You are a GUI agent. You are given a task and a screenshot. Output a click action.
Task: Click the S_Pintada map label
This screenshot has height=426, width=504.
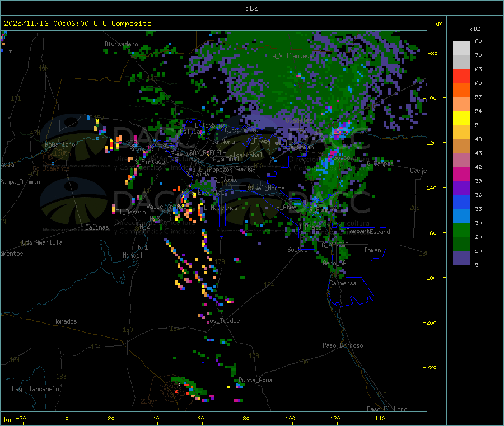(x=150, y=162)
